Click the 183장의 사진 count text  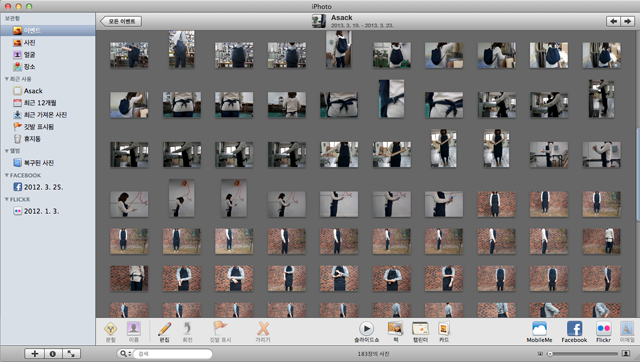pyautogui.click(x=373, y=354)
